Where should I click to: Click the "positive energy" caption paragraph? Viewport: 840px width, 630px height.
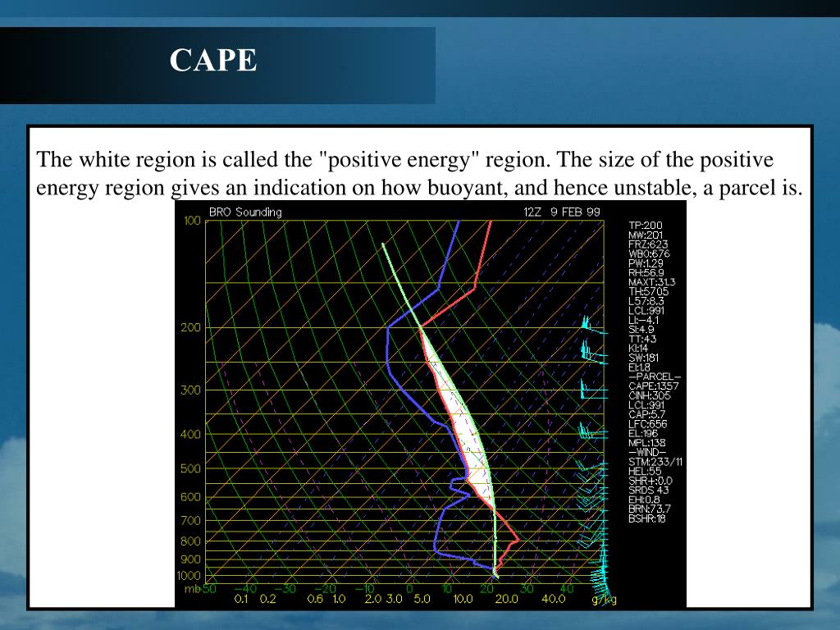419,173
